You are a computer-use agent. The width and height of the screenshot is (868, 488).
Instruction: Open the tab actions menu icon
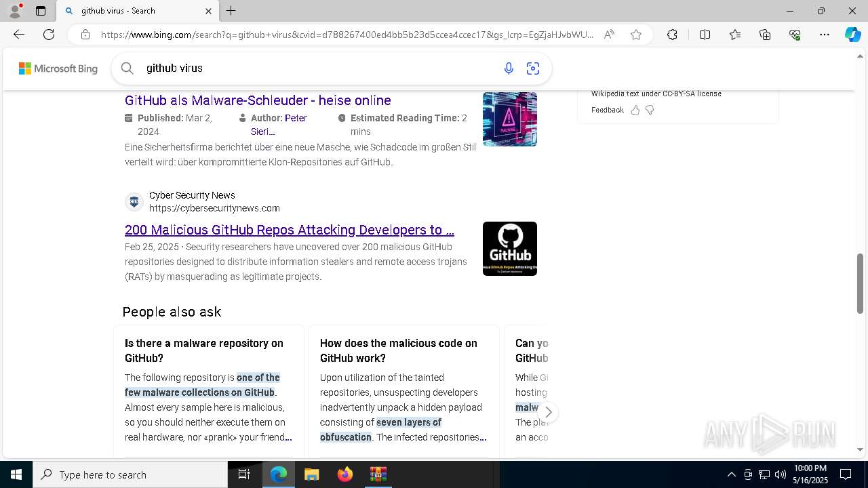41,11
